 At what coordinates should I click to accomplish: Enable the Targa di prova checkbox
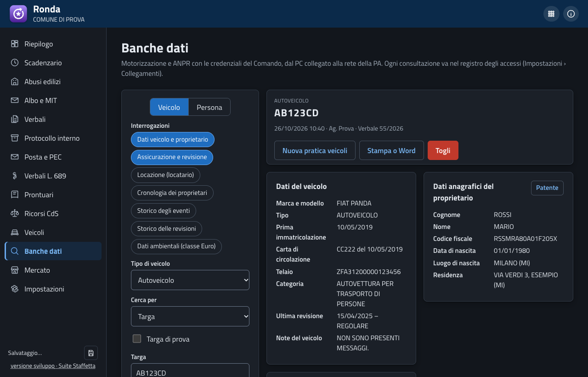[137, 339]
